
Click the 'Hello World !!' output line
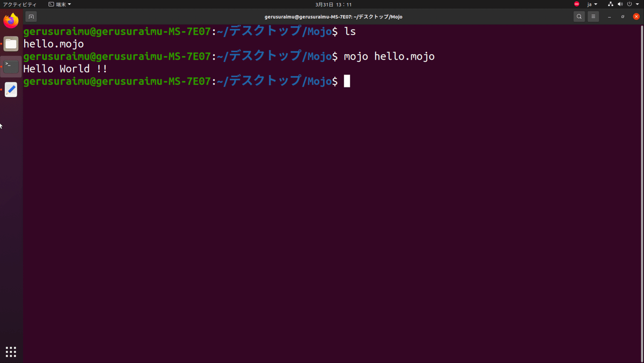pyautogui.click(x=65, y=69)
